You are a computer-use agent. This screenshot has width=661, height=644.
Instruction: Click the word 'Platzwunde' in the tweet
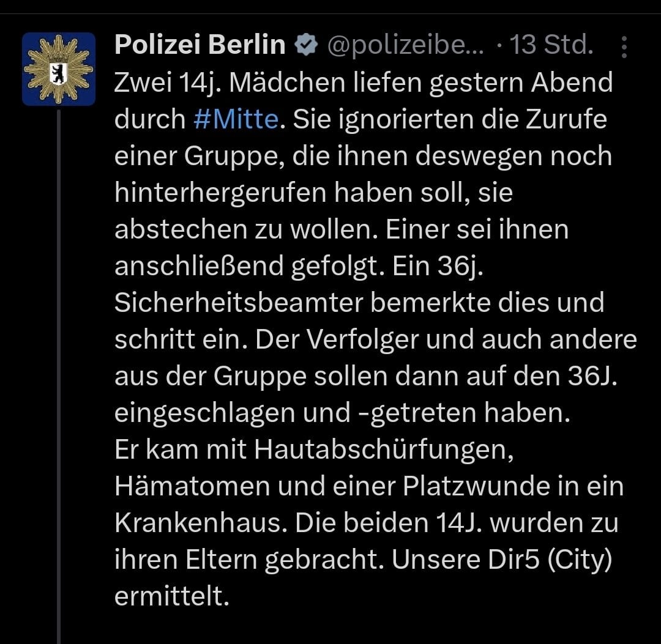477,486
